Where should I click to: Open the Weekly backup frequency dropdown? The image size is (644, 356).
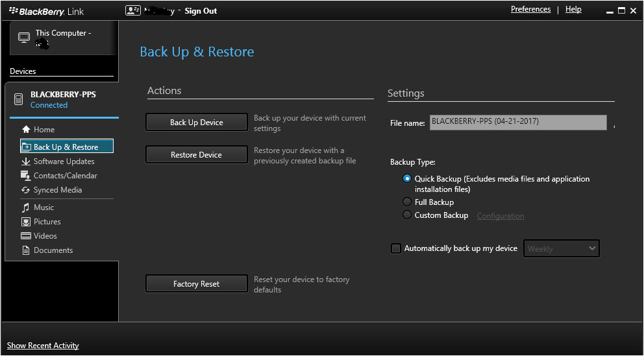pos(561,248)
